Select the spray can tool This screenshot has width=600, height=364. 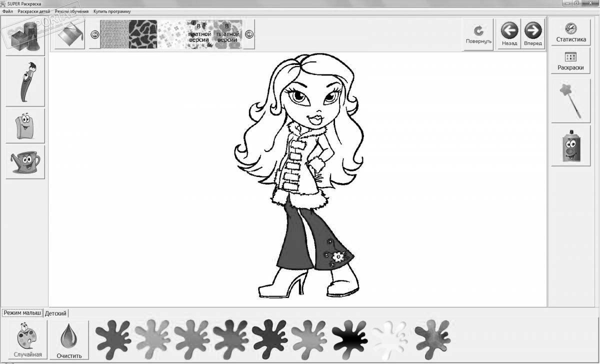tap(570, 147)
